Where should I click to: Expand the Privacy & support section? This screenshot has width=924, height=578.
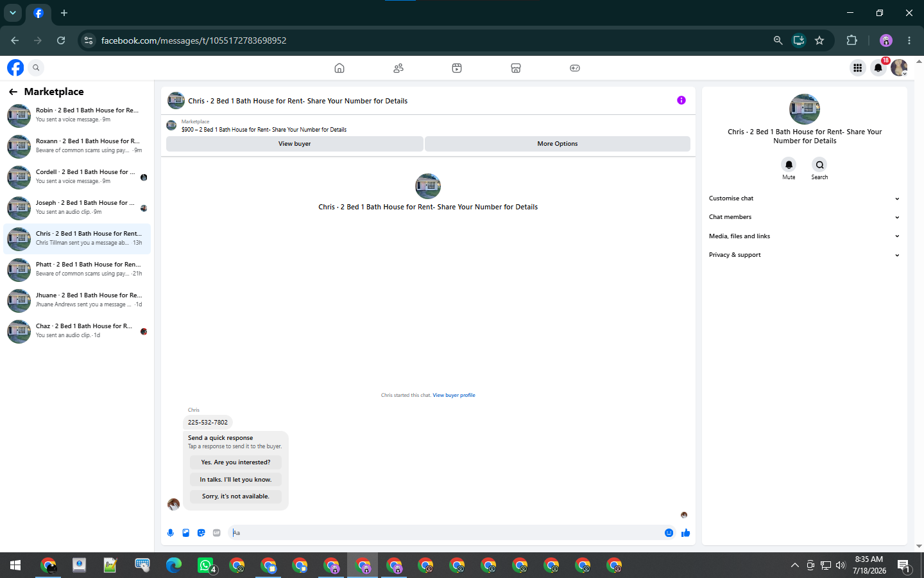click(804, 255)
